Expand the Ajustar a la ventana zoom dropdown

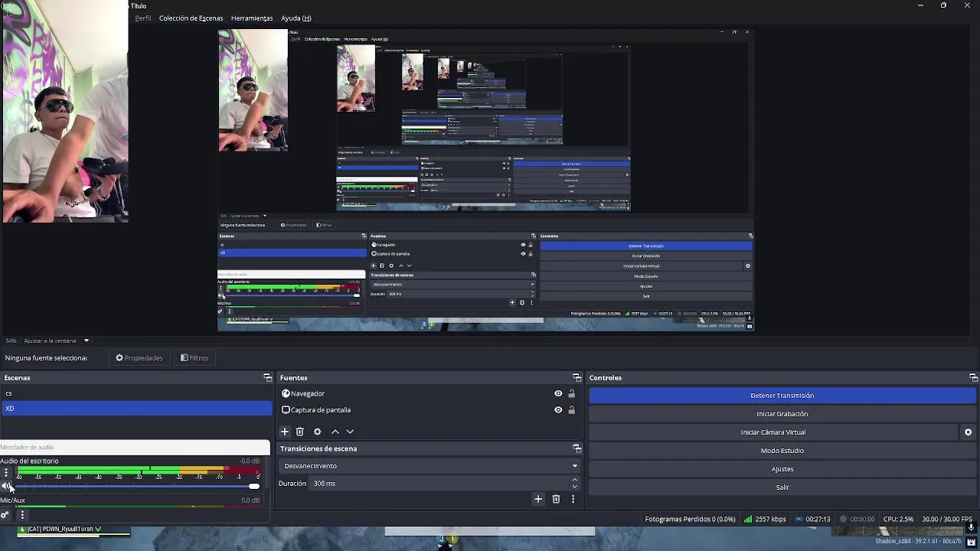point(86,341)
